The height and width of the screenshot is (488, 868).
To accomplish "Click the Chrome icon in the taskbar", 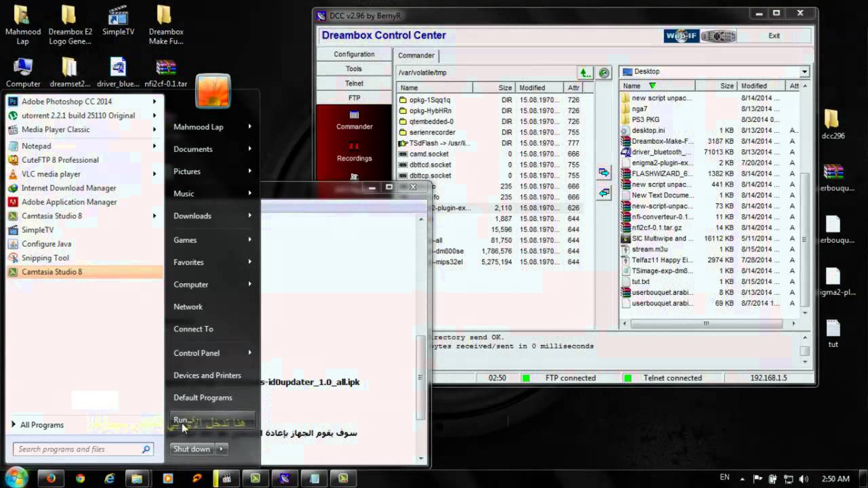I will 80,478.
